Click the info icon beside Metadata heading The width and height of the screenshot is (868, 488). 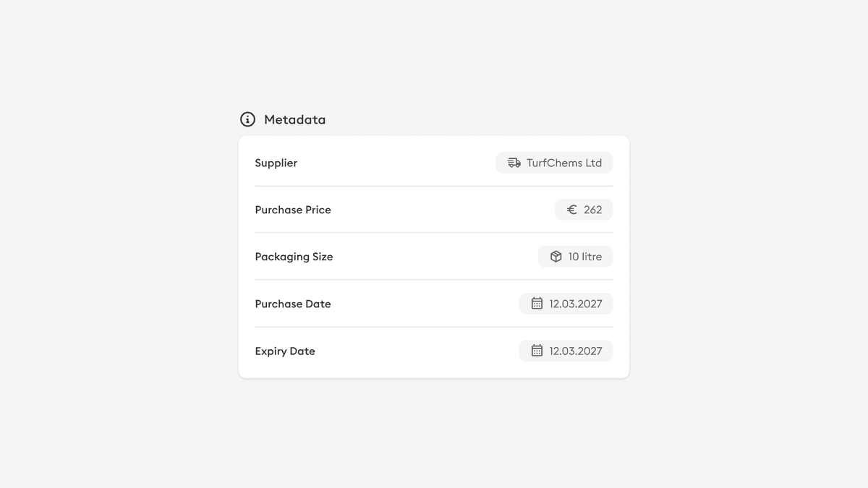[247, 119]
